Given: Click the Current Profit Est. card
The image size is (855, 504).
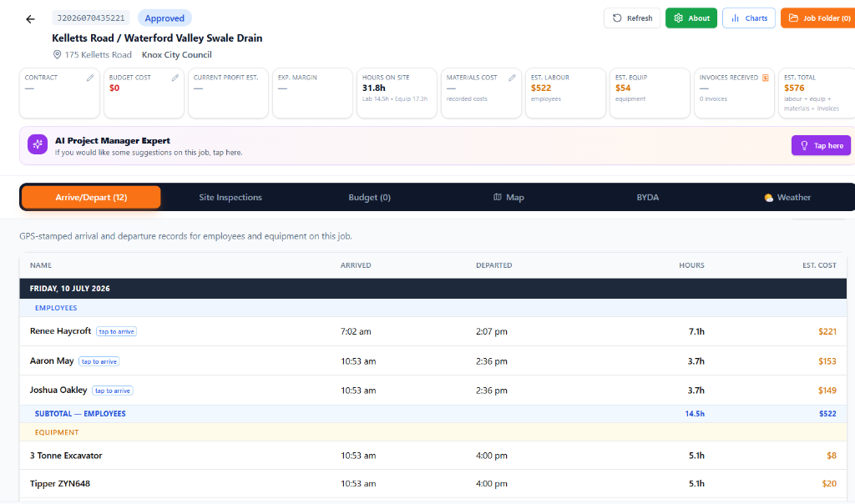Looking at the screenshot, I should tap(229, 93).
